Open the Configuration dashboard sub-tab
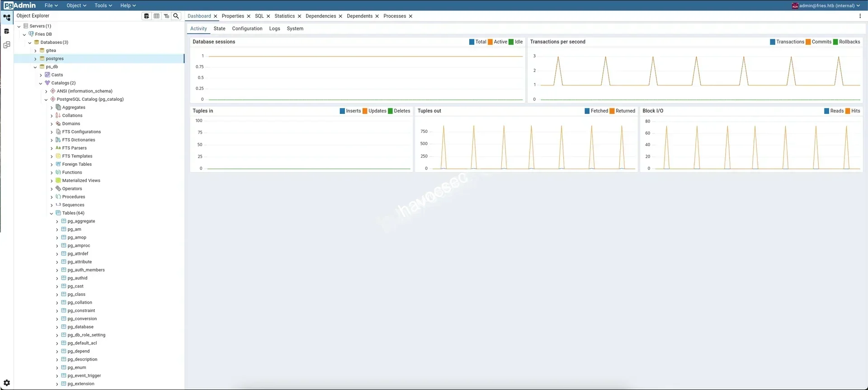Screen dimensions: 868x390 (x=247, y=28)
